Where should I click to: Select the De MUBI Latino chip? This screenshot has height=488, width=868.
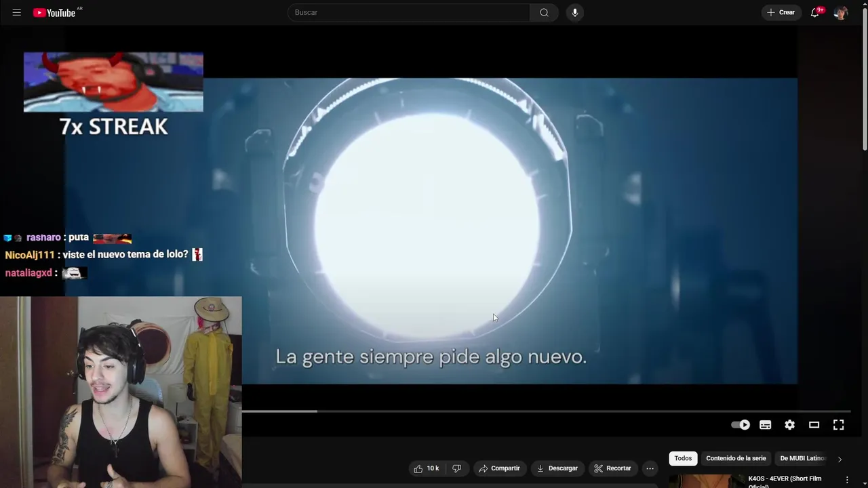point(802,459)
